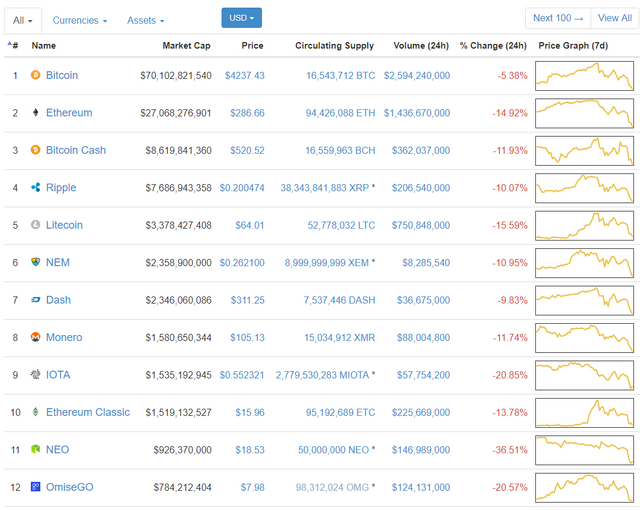Click Bitcoin price $4237.43

coord(244,75)
